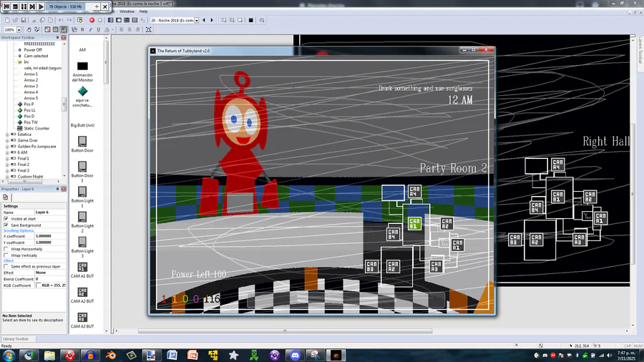
Task: Select the Button Door object thumbnail
Action: (x=82, y=142)
